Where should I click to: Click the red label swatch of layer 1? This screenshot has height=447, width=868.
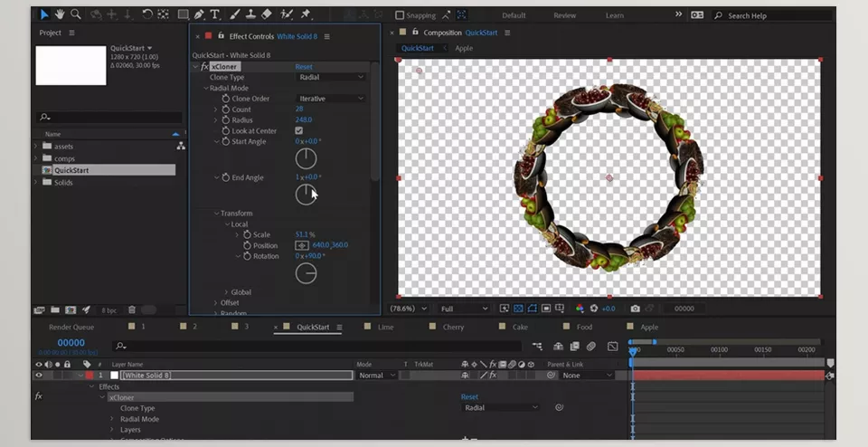click(x=90, y=375)
